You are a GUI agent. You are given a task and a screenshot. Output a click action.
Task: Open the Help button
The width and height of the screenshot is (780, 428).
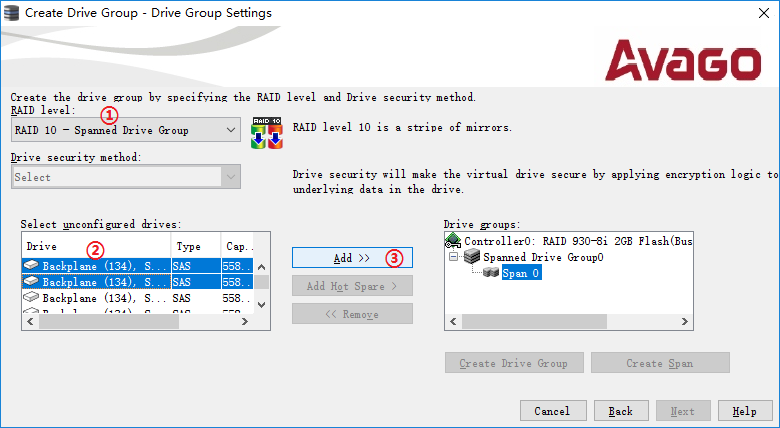(744, 411)
